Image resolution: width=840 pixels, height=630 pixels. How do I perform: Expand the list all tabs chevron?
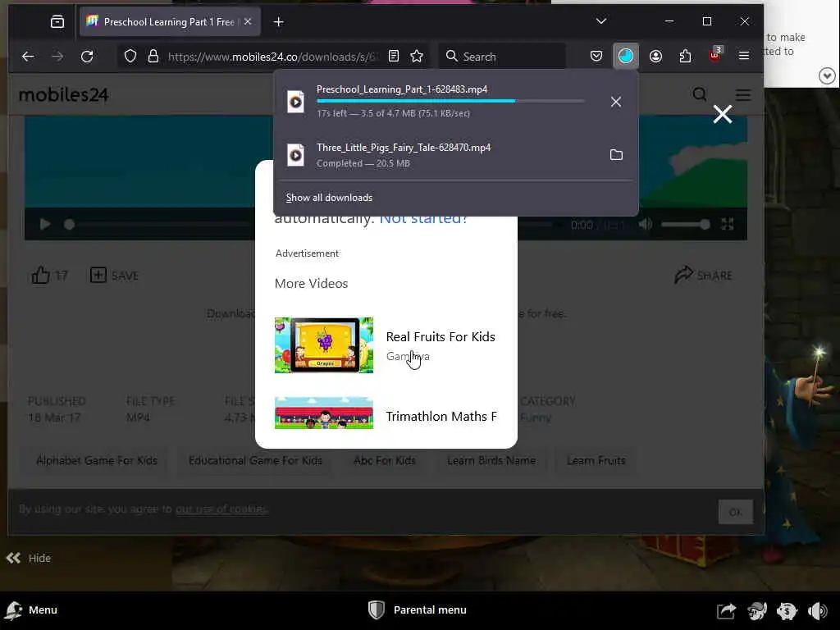tap(601, 21)
